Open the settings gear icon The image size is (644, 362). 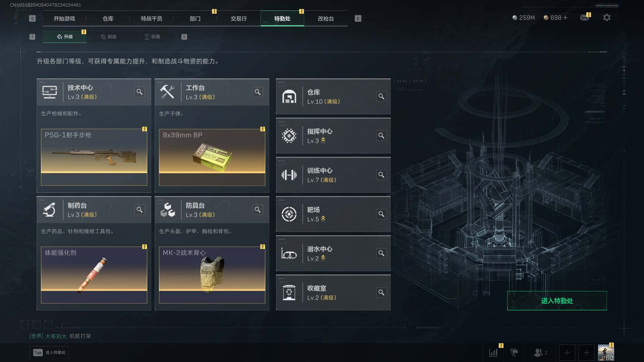pos(606,17)
